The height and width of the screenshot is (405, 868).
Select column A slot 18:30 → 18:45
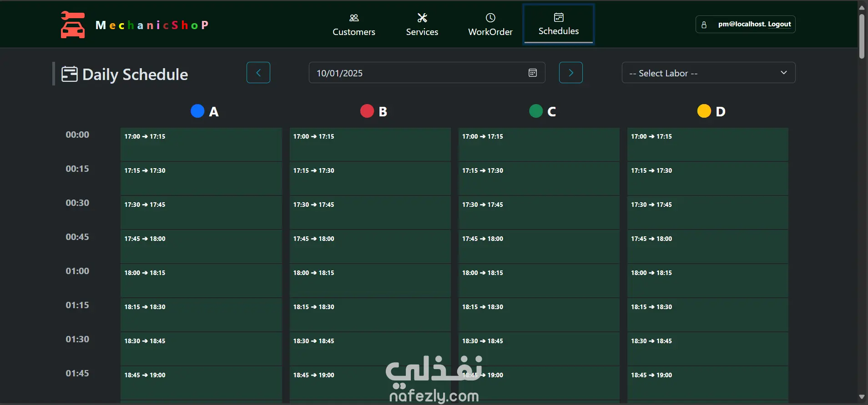pos(201,349)
